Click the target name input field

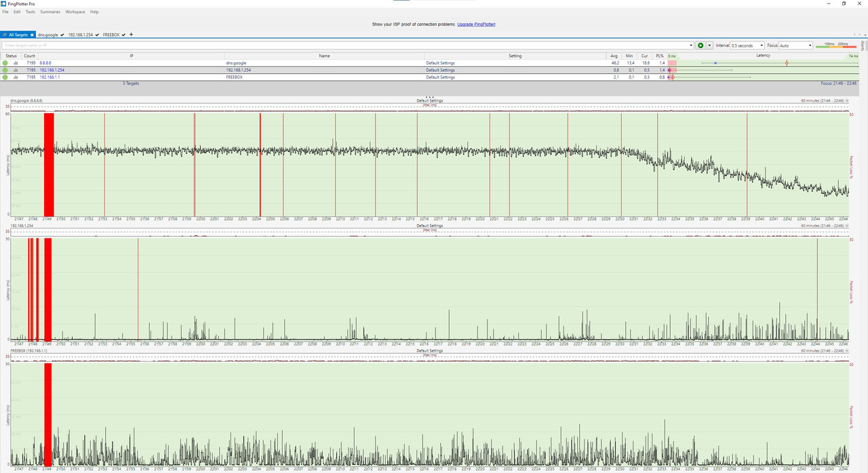pos(348,45)
